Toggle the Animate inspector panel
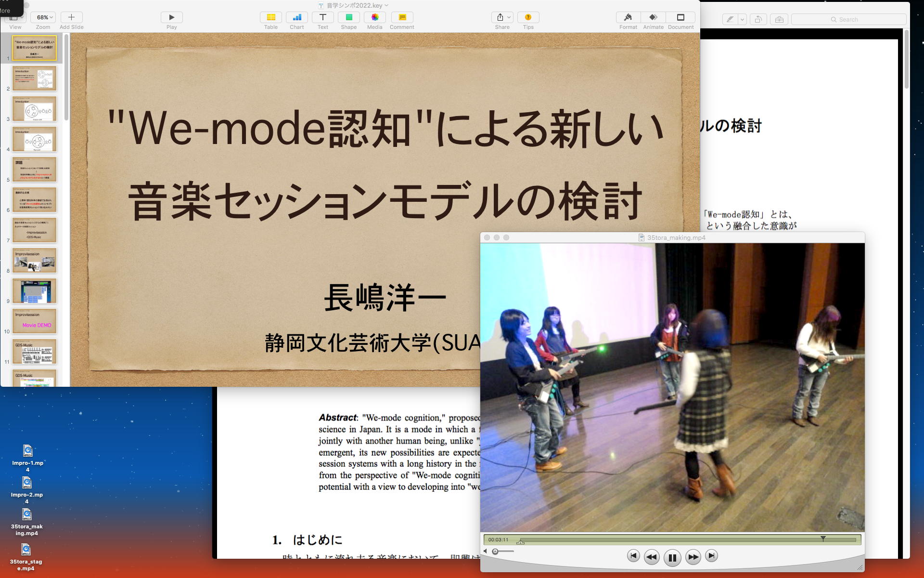 pos(653,18)
